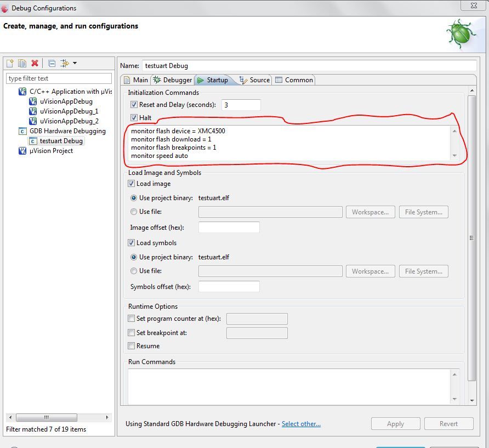489x448 pixels.
Task: Close the Debug Configurations dialog
Action: point(474,5)
